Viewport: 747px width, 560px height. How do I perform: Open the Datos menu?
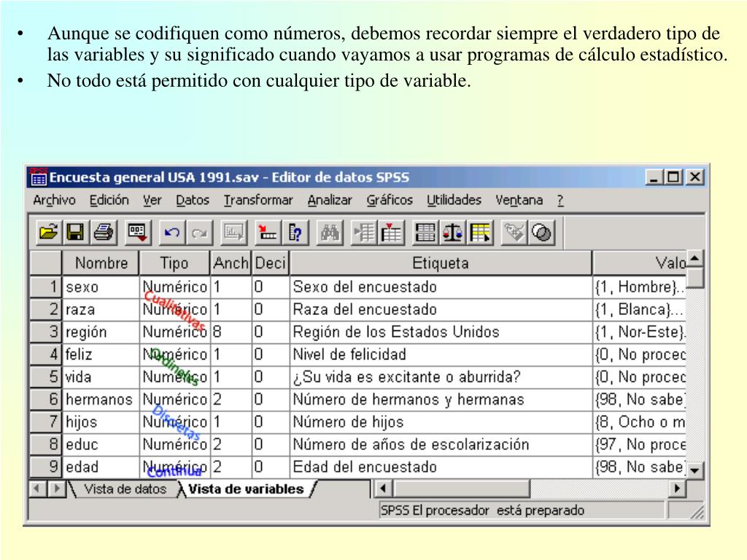click(193, 200)
